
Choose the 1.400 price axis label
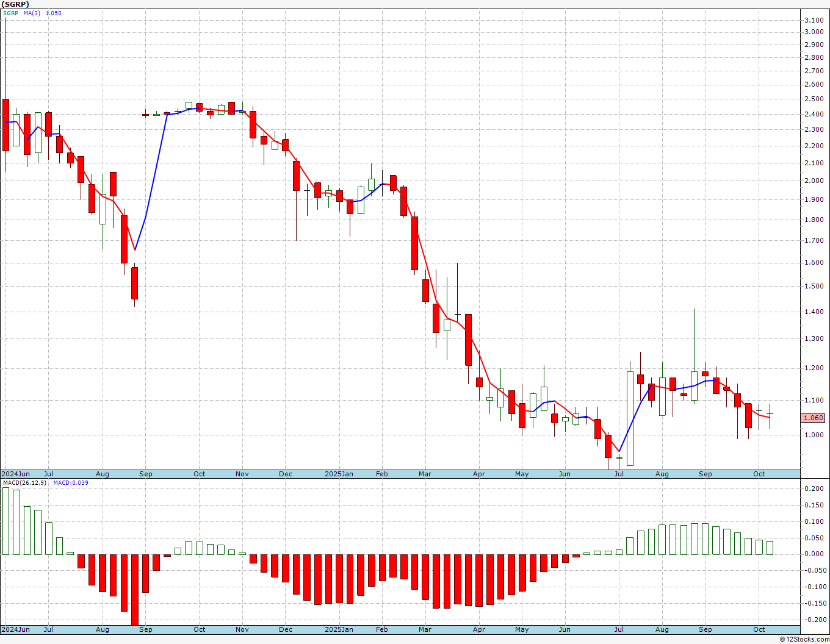[814, 312]
